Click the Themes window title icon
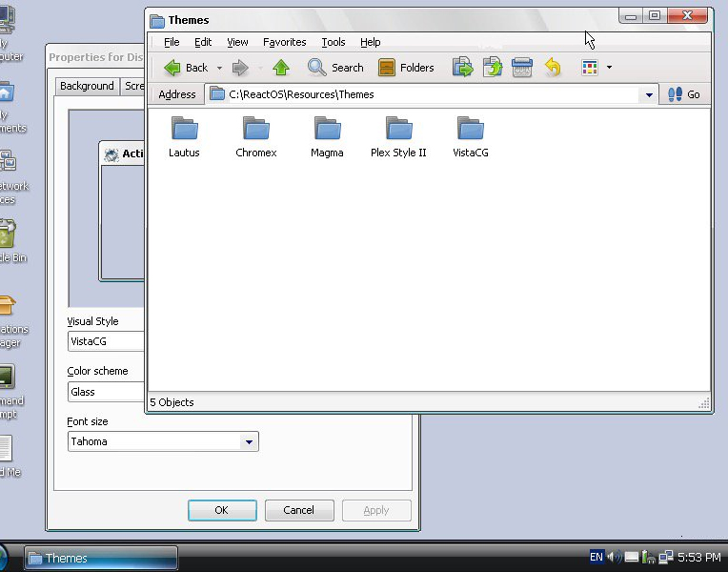 click(x=157, y=20)
